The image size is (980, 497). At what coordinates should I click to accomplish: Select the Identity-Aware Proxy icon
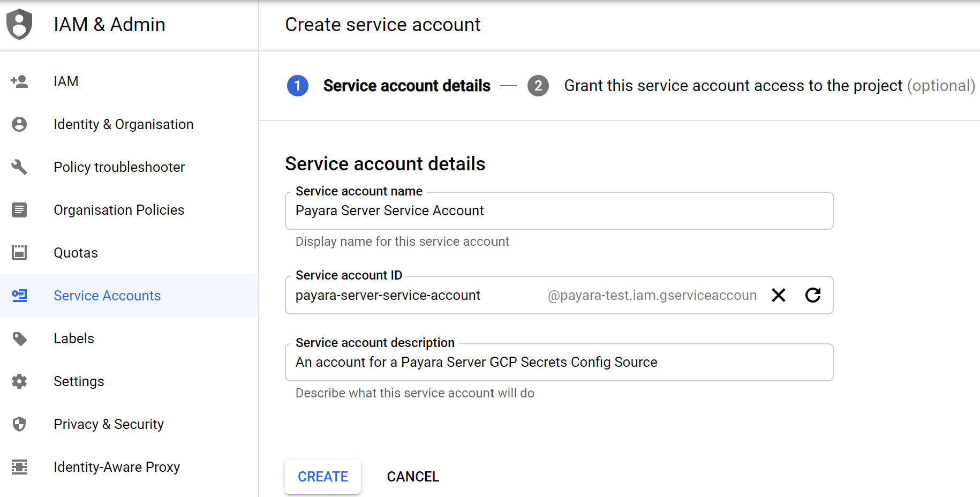coord(19,466)
